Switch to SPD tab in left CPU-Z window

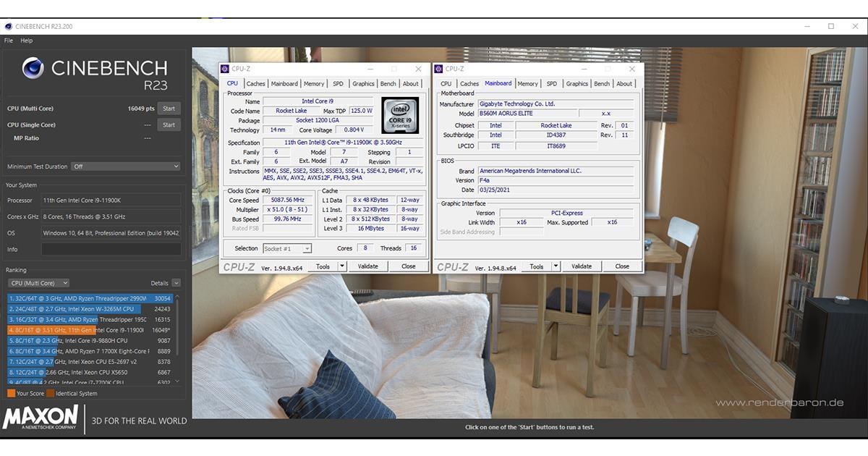coord(338,84)
